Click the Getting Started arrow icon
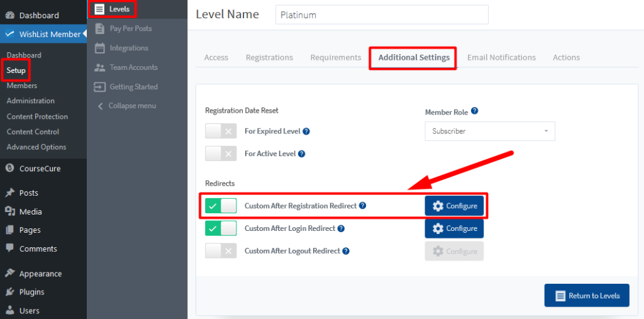The image size is (644, 319). point(99,87)
